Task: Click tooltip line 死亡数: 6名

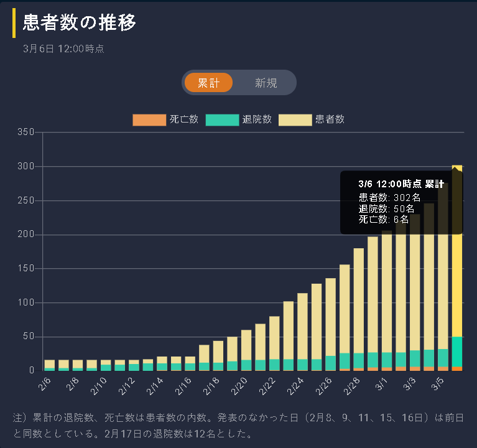Action: pos(383,219)
